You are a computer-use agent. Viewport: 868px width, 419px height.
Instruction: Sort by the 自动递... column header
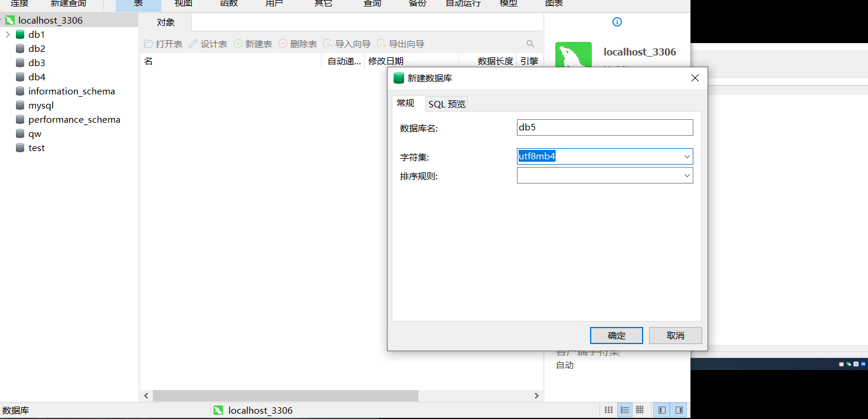coord(343,61)
